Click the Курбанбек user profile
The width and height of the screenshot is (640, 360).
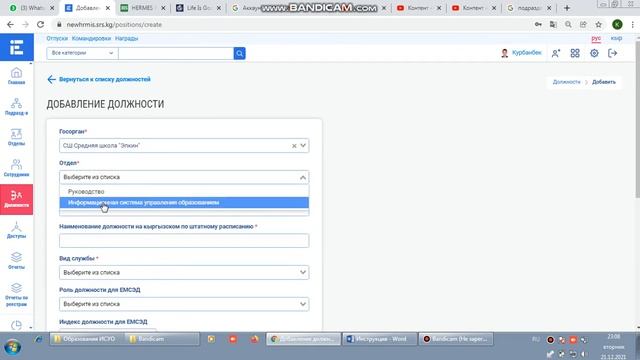[x=521, y=53]
